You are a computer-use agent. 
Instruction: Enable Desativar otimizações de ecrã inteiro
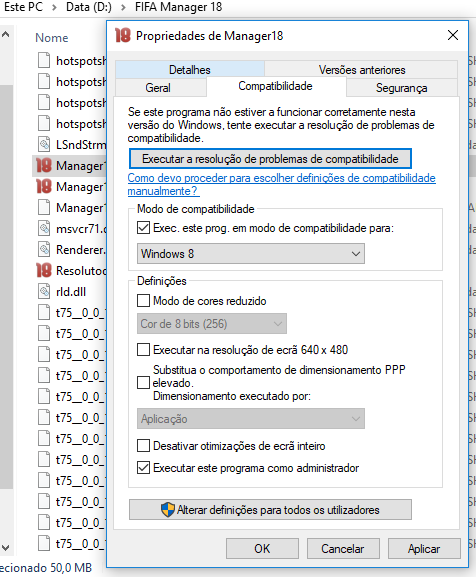pos(143,446)
